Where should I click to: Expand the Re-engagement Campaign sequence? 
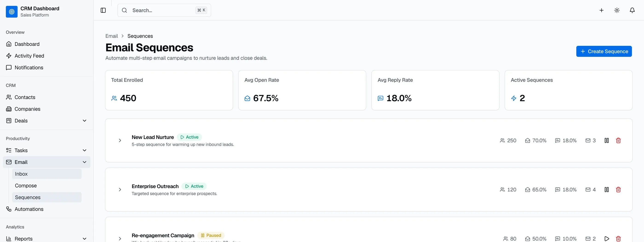pos(120,239)
